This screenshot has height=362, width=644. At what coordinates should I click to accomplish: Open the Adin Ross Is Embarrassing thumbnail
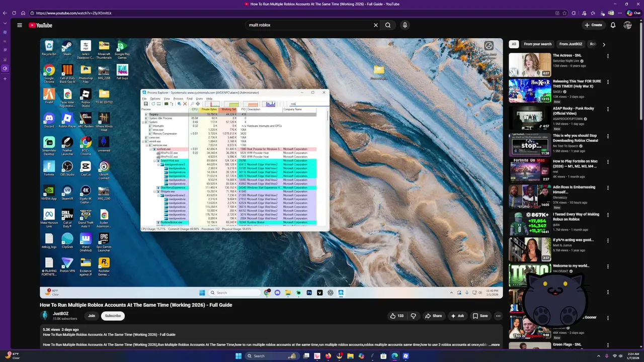pyautogui.click(x=530, y=196)
